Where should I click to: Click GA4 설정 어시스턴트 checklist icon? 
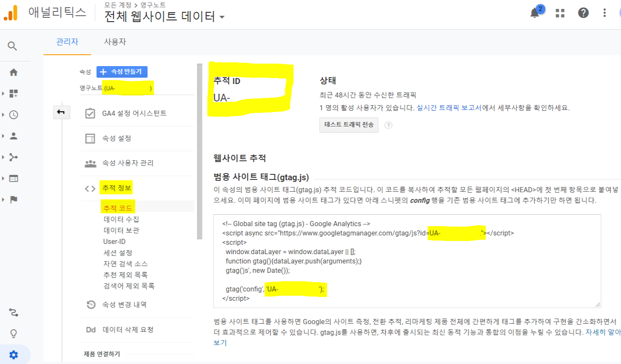[x=90, y=113]
